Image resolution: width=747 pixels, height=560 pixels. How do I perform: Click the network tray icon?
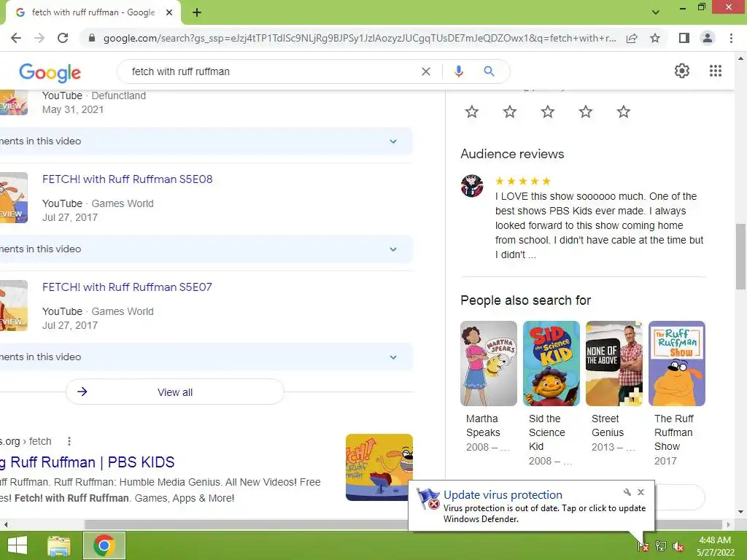click(x=661, y=546)
